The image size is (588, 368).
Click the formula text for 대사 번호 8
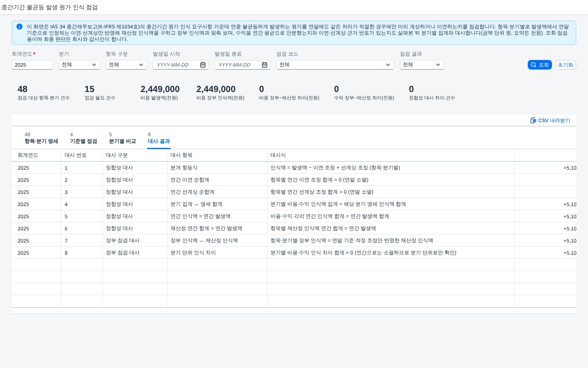[x=363, y=252]
